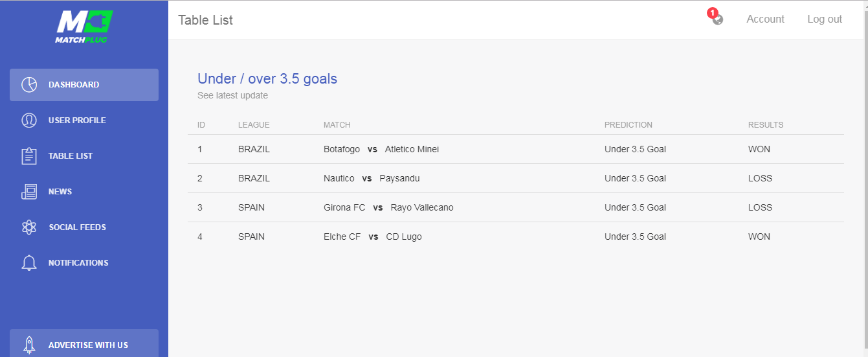
Task: Open the ADVERTISE WITH US button
Action: point(84,343)
